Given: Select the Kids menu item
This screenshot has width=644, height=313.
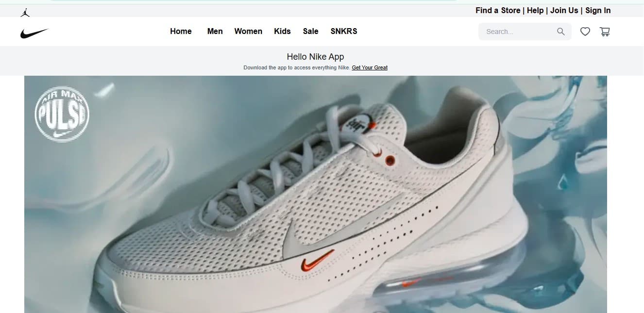Looking at the screenshot, I should pyautogui.click(x=282, y=31).
